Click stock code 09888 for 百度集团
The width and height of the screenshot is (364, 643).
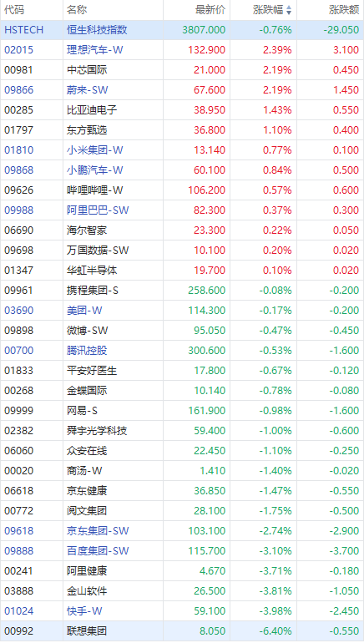(x=19, y=551)
